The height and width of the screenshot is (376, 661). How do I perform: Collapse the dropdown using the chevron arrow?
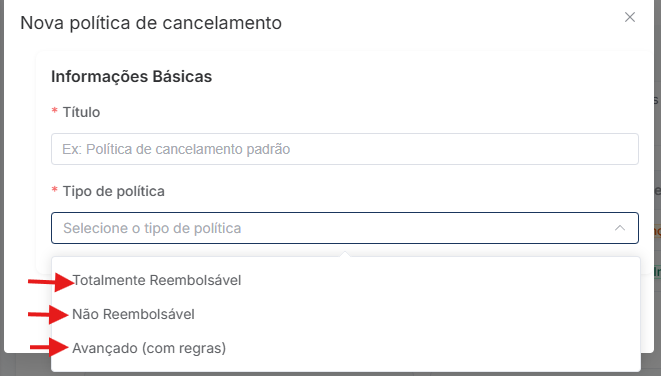coord(620,228)
